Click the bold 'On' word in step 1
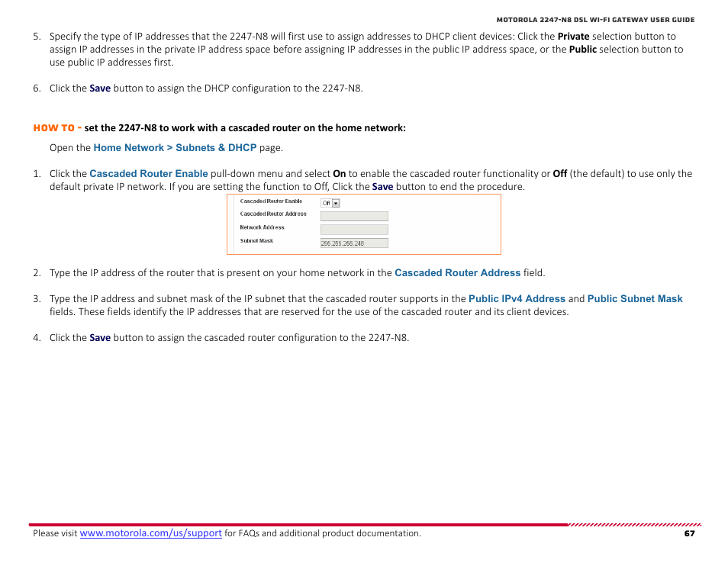 [x=340, y=174]
